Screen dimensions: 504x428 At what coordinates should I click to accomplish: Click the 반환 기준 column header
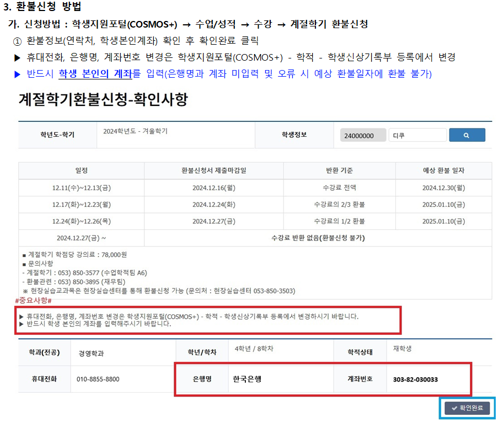coord(339,170)
